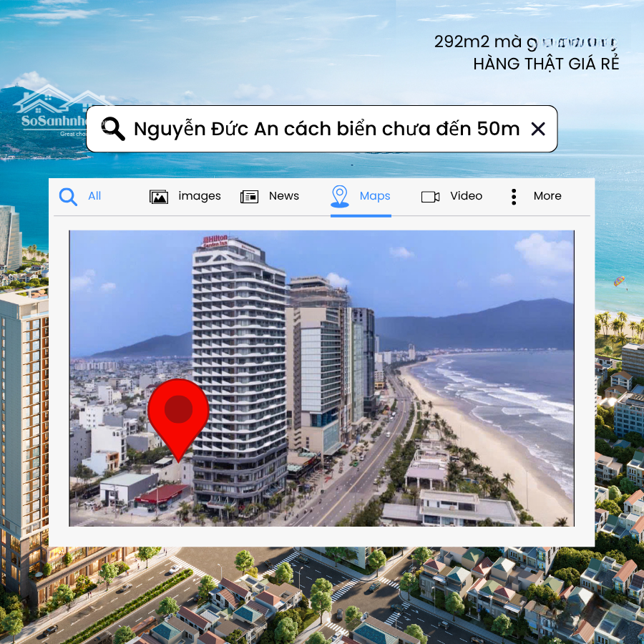Click the magnifier icon in the search bar

coord(113,129)
